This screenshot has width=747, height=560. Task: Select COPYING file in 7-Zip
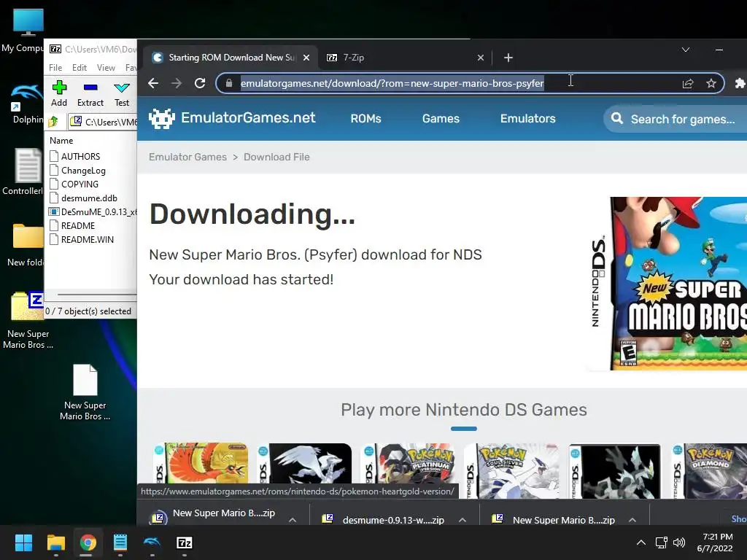coord(74,184)
